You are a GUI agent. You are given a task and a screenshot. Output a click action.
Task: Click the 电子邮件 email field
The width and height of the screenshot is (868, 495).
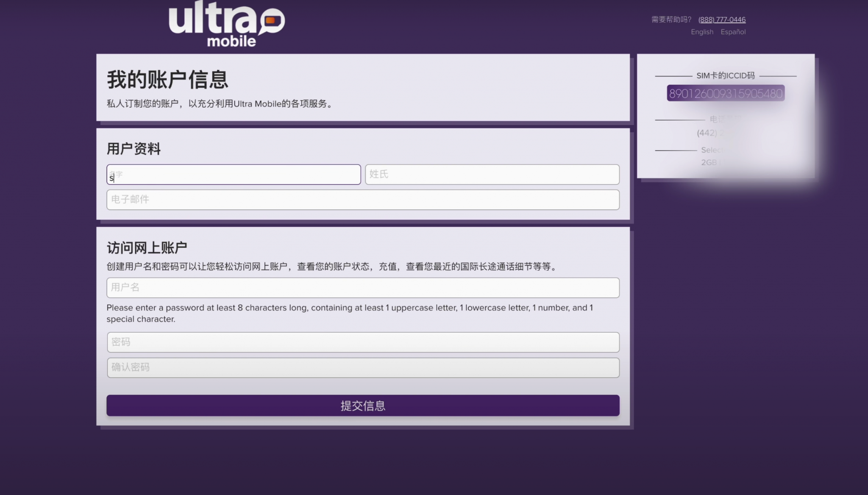coord(363,200)
